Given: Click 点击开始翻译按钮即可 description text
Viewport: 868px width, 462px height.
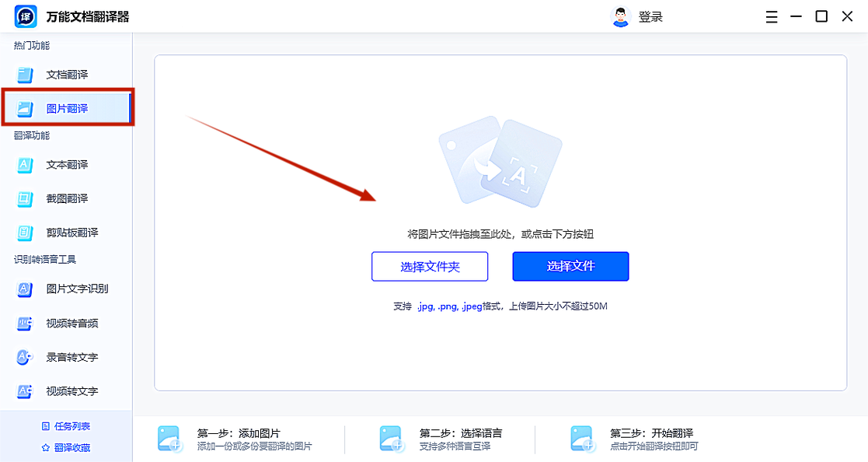Looking at the screenshot, I should click(x=654, y=446).
